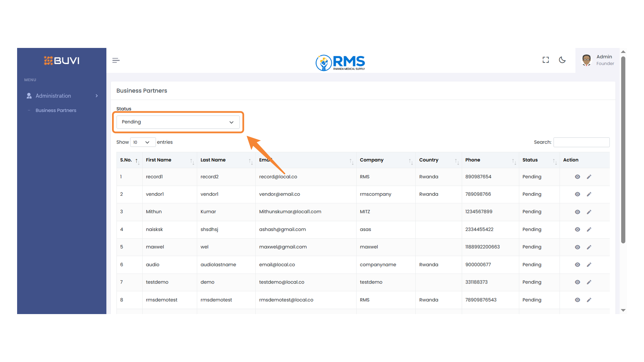Open the Admin profile avatar
Screen dimensions: 644x362
pos(586,60)
